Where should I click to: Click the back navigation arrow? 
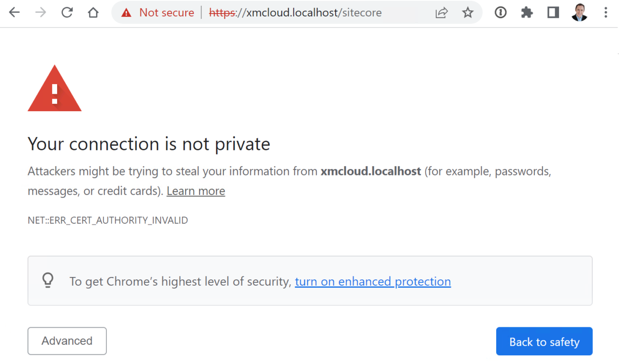click(14, 12)
